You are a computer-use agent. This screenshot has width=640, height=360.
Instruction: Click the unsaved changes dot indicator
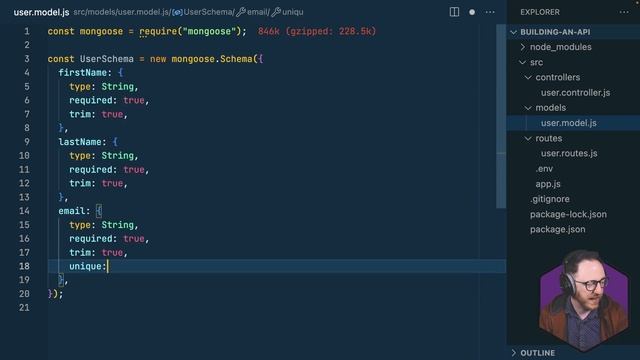(x=472, y=12)
